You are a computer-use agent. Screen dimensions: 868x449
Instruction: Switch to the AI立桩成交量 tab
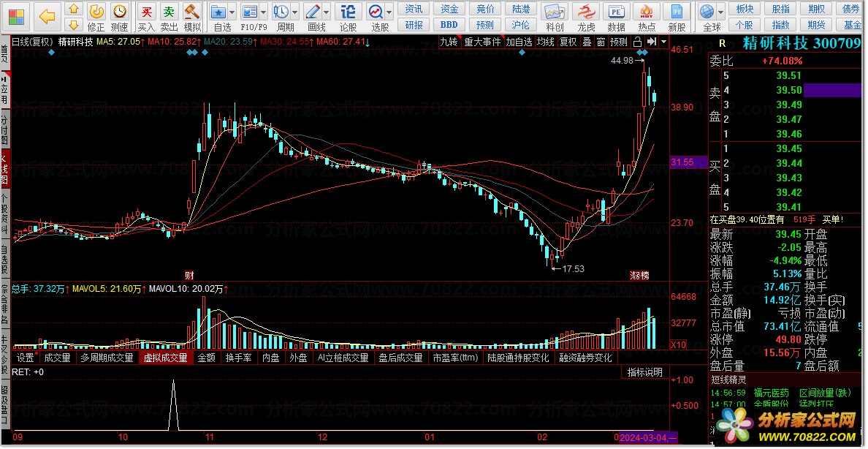pos(343,358)
